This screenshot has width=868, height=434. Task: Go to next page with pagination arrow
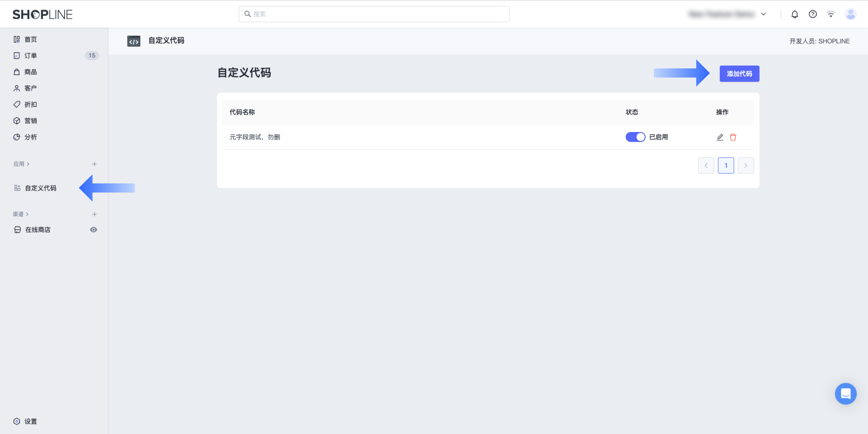[x=746, y=165]
